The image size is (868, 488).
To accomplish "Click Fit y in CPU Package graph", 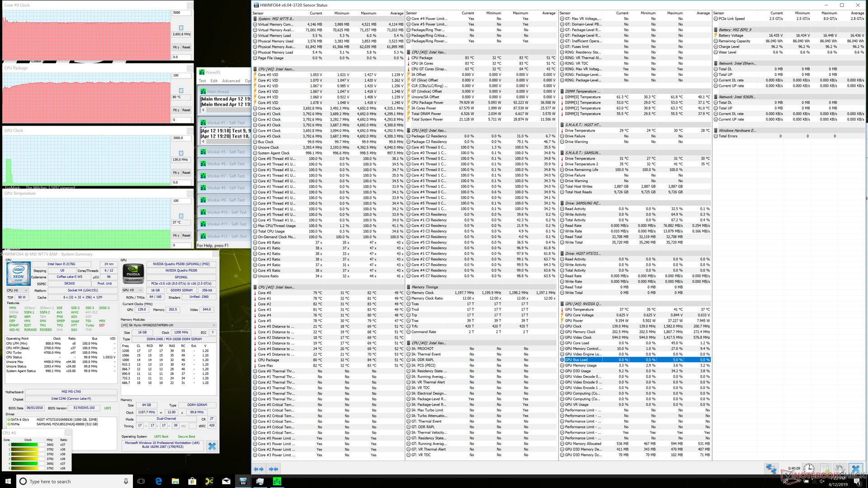I will 176,110.
